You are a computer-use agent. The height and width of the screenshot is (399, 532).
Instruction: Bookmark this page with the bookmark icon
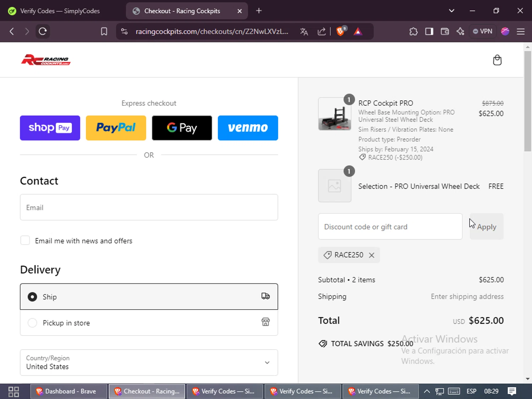click(x=104, y=32)
